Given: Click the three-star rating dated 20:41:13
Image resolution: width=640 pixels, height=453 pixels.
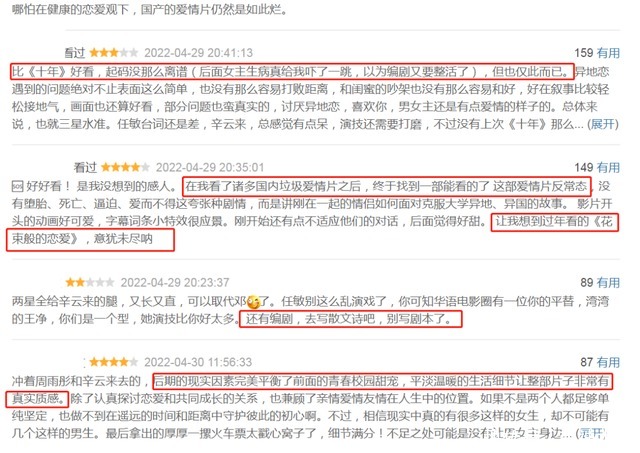Looking at the screenshot, I should click(x=114, y=53).
